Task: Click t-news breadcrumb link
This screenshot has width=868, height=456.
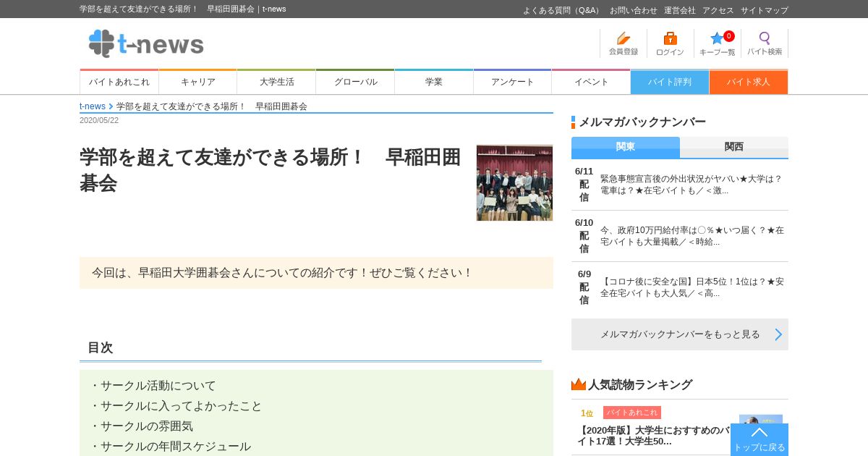Action: (x=93, y=106)
